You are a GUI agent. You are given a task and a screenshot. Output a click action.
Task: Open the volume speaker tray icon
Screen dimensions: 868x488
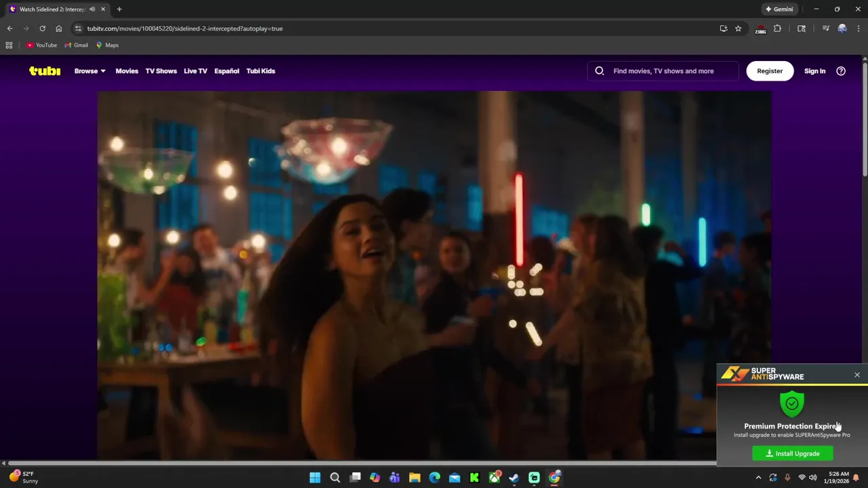pyautogui.click(x=812, y=478)
